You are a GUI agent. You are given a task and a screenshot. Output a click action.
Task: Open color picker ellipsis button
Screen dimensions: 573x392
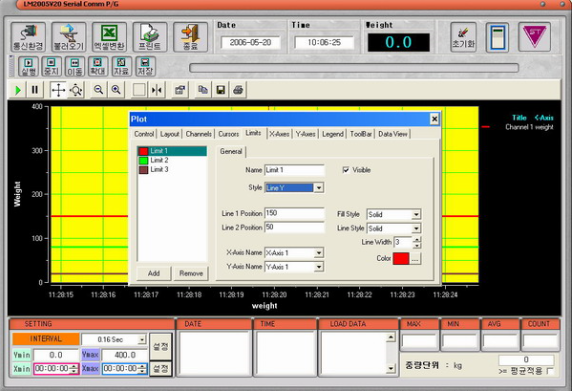(415, 259)
